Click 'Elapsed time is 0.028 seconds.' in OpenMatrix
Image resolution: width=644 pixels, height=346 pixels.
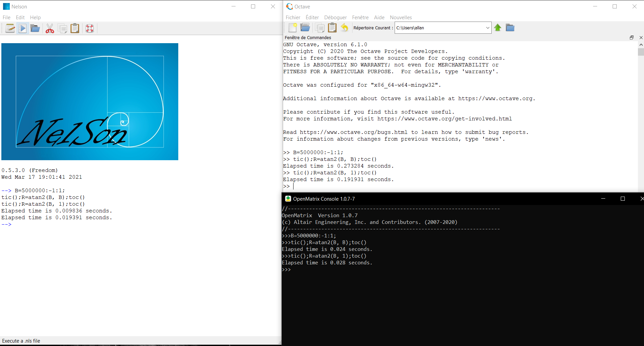pos(327,263)
